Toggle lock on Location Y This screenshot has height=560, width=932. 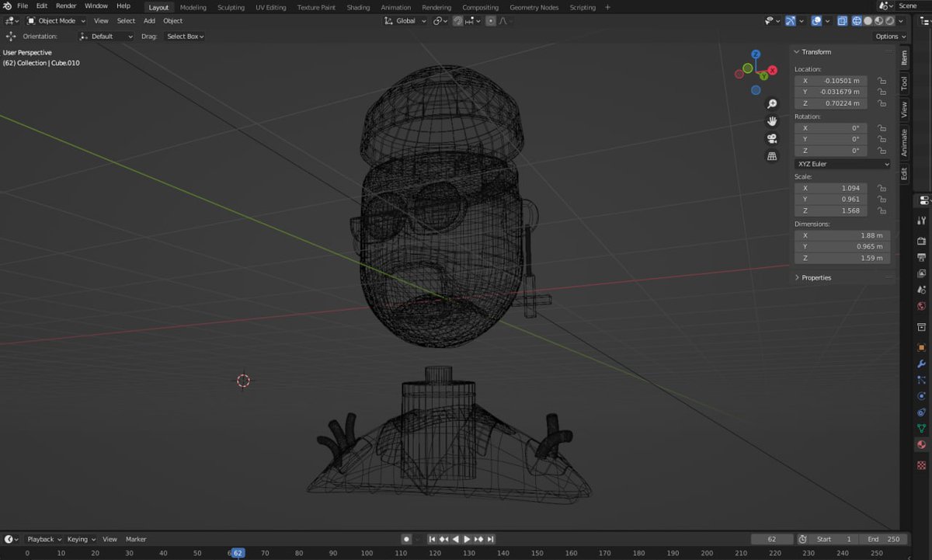[882, 92]
